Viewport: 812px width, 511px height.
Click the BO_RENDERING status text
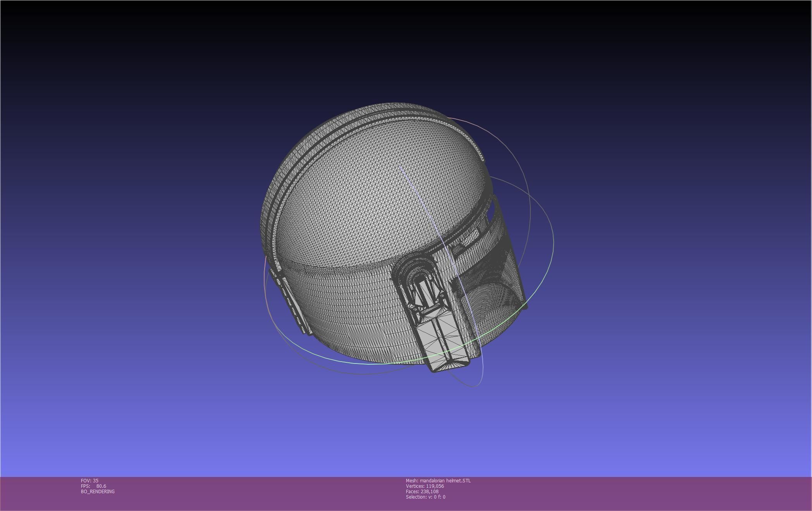(98, 491)
